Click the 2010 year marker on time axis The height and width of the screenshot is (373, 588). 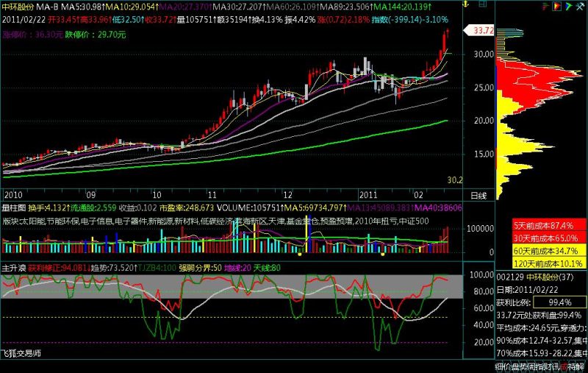13,195
